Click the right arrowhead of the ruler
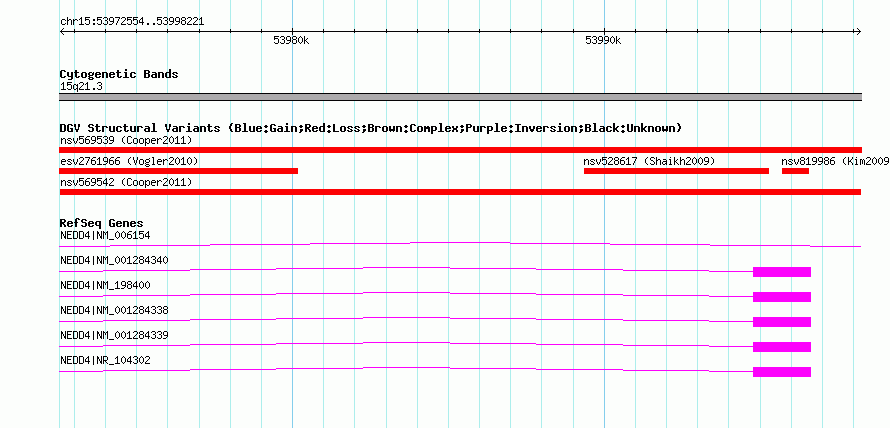The image size is (890, 428). click(x=859, y=31)
